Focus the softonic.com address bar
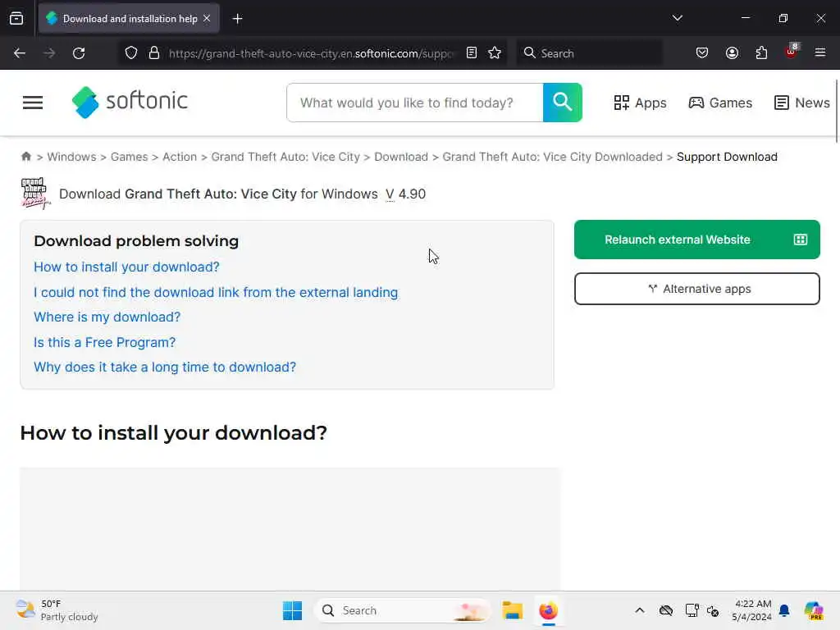The height and width of the screenshot is (630, 840). pyautogui.click(x=311, y=53)
